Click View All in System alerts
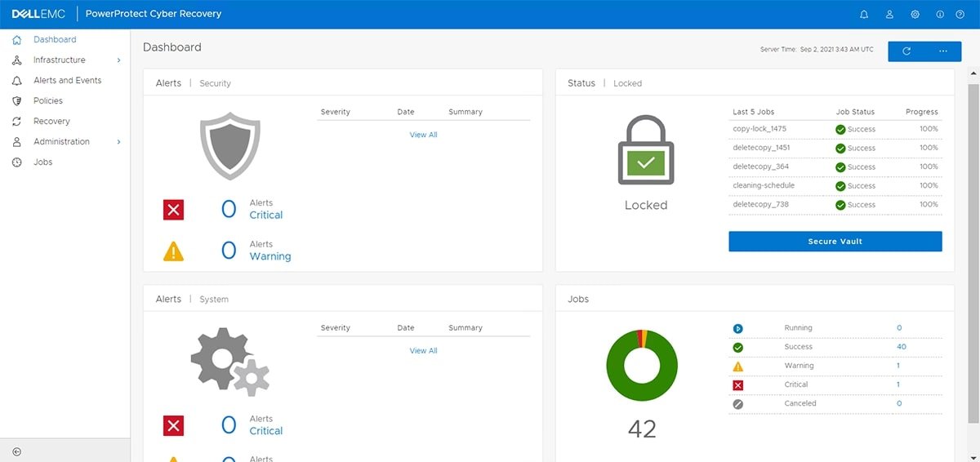 (423, 351)
